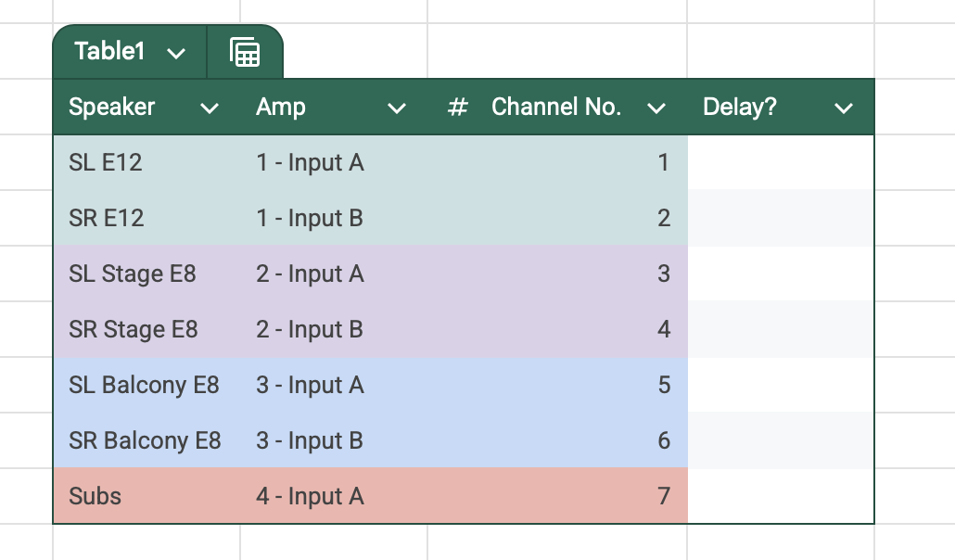The width and height of the screenshot is (955, 560).
Task: Select the Speaker column header
Action: (x=146, y=107)
